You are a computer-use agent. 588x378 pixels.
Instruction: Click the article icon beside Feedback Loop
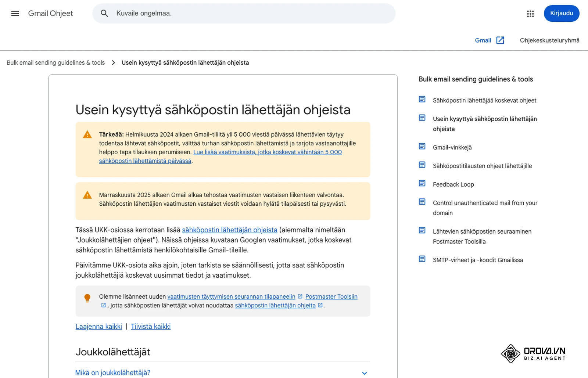tap(422, 183)
